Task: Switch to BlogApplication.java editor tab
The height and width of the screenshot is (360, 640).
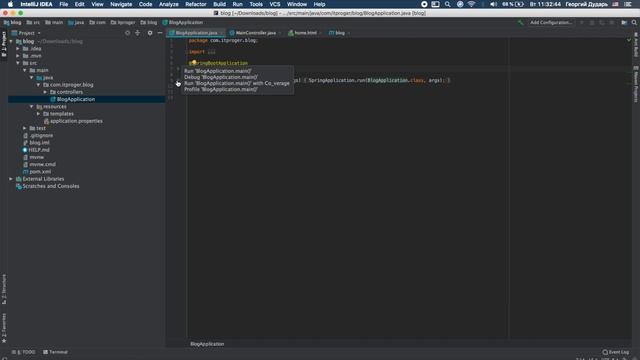Action: (196, 33)
